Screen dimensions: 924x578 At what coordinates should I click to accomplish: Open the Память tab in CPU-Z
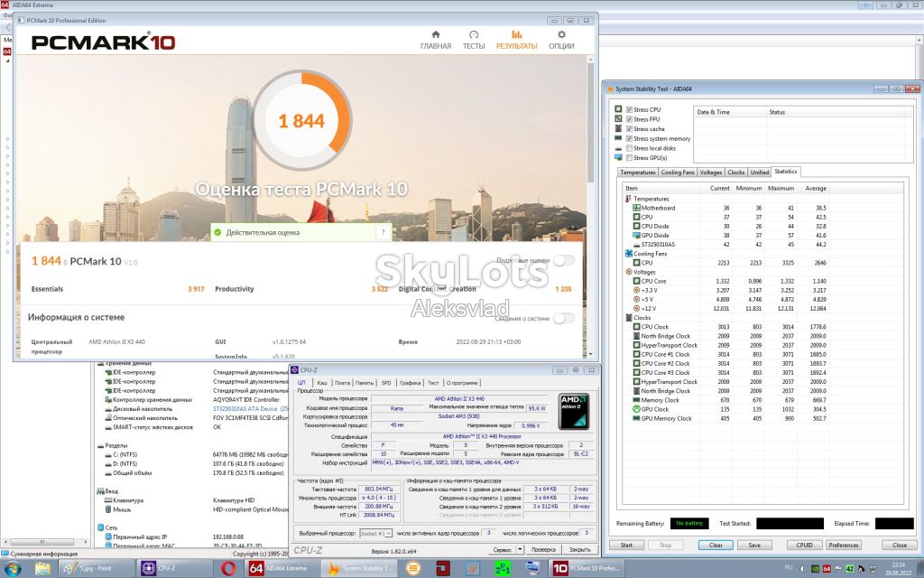(365, 383)
